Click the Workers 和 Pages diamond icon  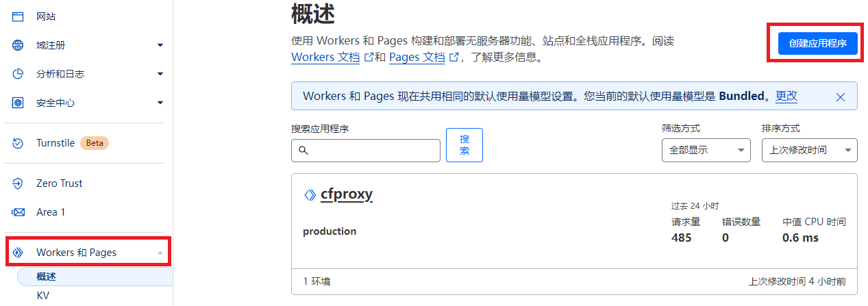[18, 253]
